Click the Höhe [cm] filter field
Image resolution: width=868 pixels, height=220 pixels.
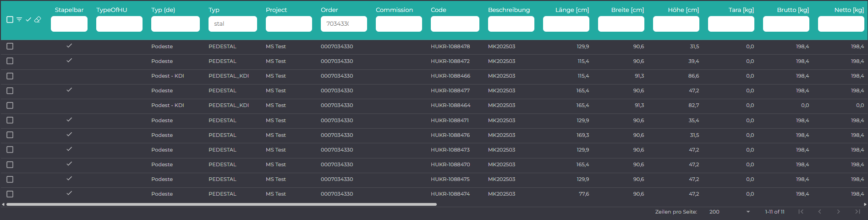676,24
